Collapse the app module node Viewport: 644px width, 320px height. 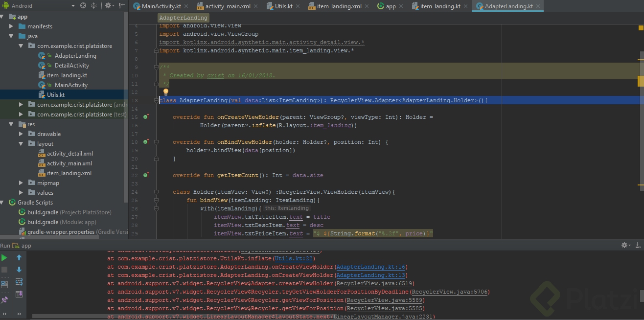click(2, 17)
